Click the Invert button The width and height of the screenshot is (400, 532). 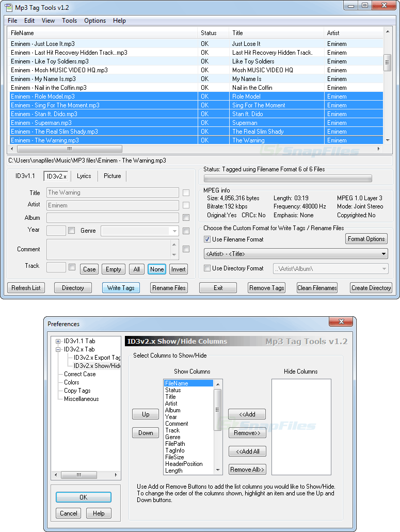(179, 269)
